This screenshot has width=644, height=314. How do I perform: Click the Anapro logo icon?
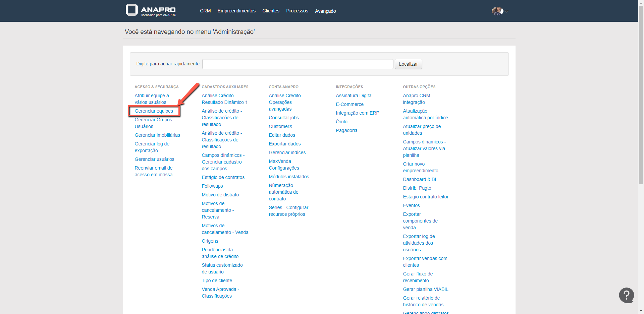132,10
